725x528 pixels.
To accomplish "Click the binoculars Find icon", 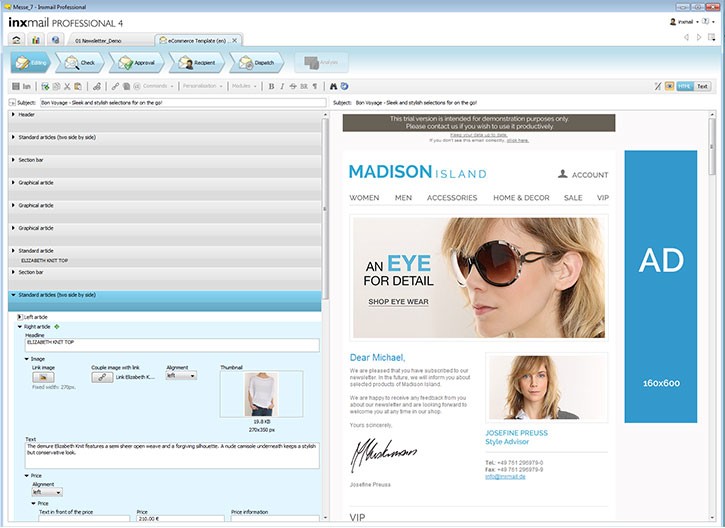I will coord(333,86).
